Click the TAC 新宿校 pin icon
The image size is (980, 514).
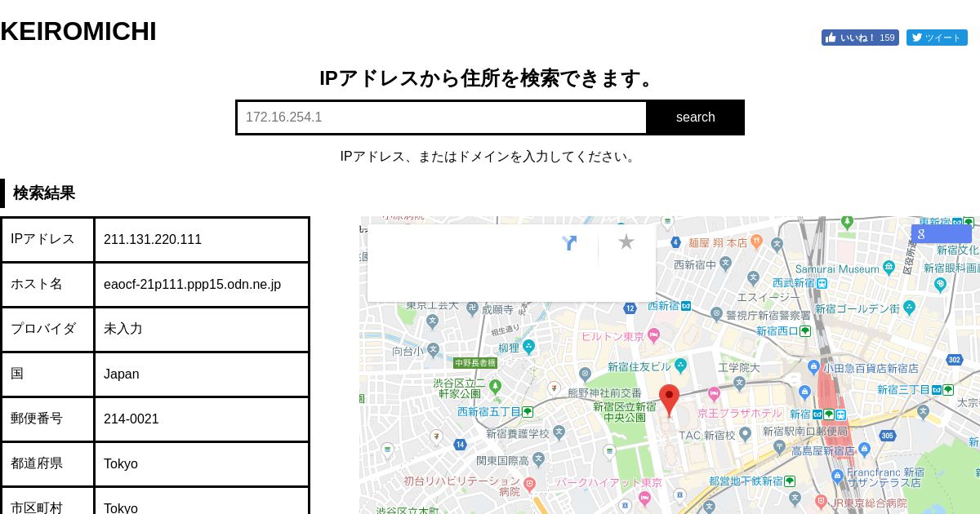click(x=745, y=435)
